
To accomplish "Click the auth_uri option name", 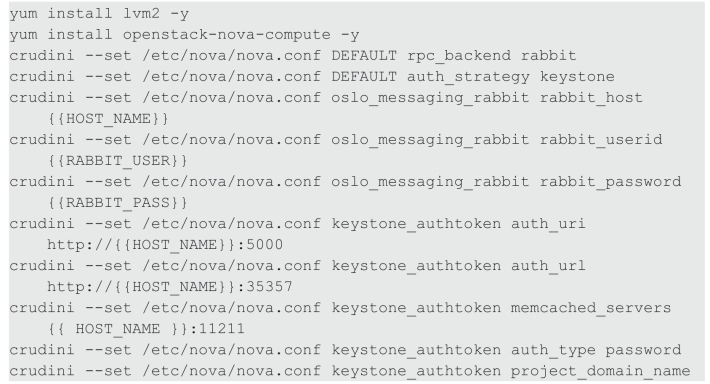I will pyautogui.click(x=548, y=224).
